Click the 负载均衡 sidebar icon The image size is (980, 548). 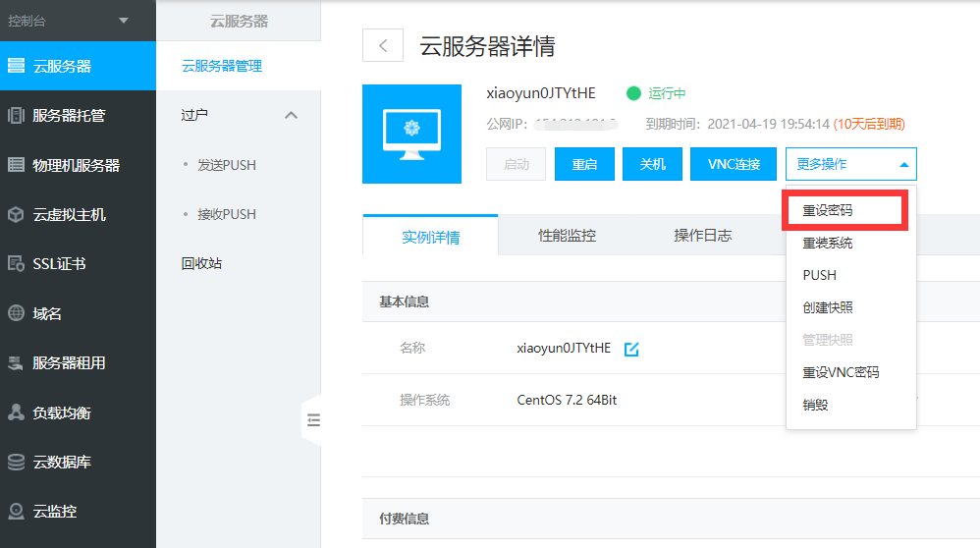pyautogui.click(x=17, y=412)
